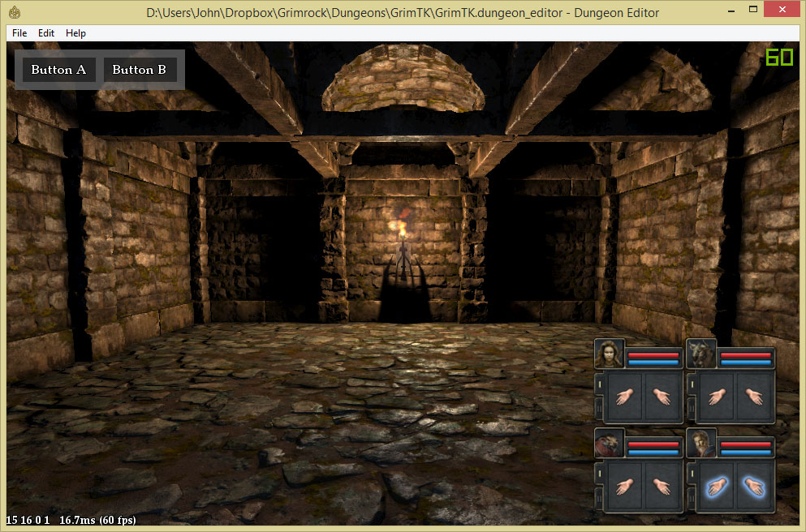Viewport: 806px width, 532px height.
Task: Use the minotaur's left hand slot
Action: coord(717,397)
